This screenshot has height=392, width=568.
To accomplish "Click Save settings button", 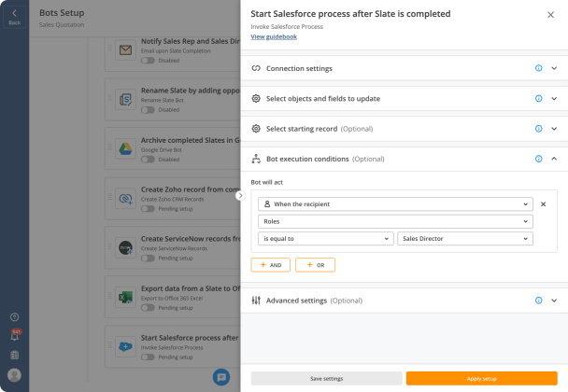I will [x=326, y=378].
